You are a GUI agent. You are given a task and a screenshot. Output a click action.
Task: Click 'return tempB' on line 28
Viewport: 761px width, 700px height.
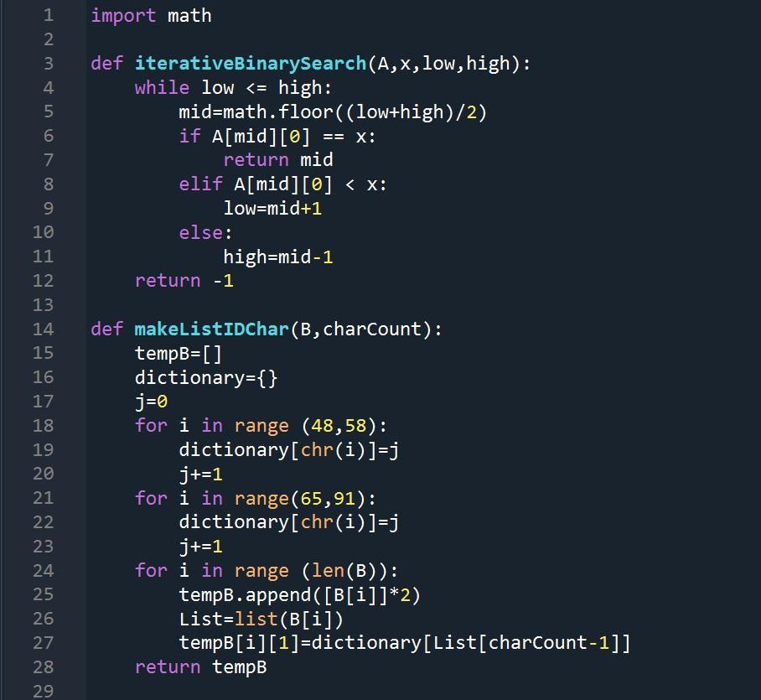click(x=200, y=667)
